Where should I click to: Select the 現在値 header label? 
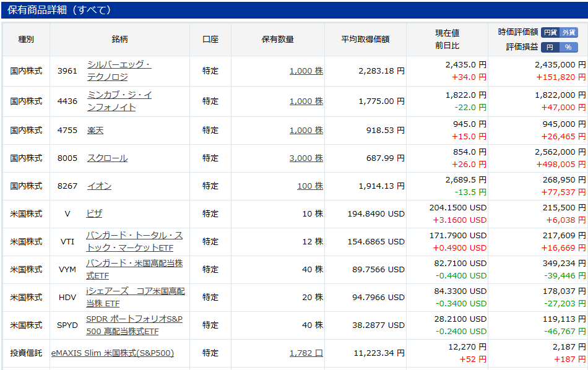coord(447,33)
